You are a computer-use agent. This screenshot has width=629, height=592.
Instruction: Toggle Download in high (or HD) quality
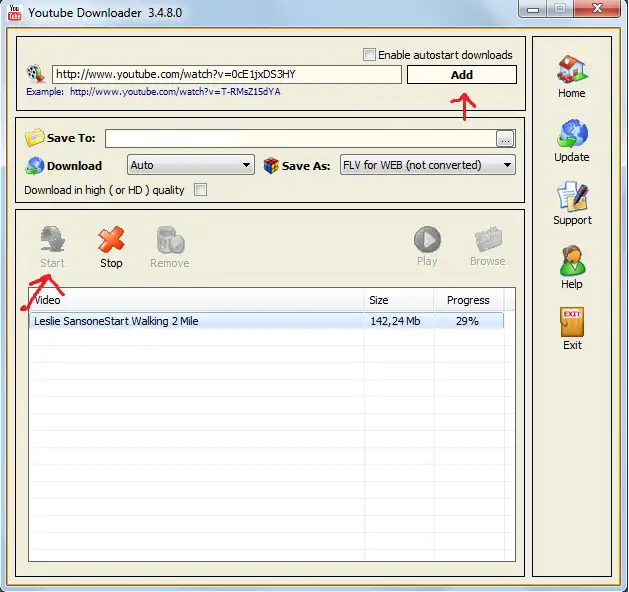[200, 190]
